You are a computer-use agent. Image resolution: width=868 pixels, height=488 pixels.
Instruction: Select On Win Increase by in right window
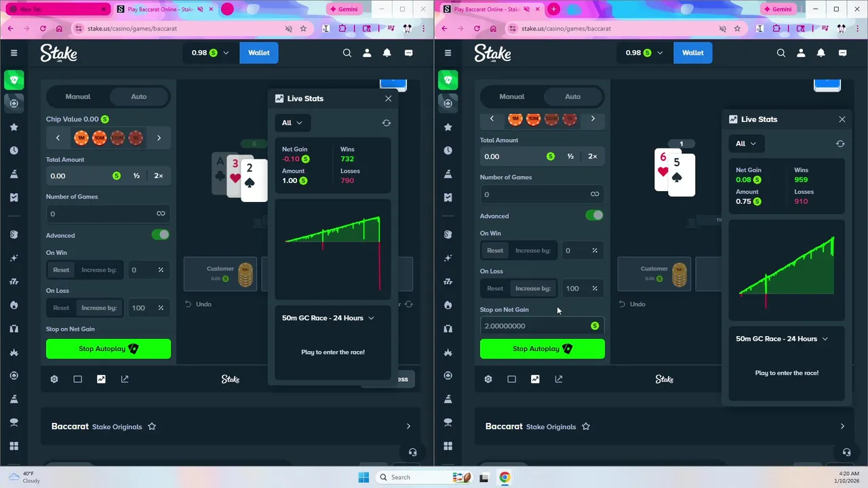[x=533, y=250]
